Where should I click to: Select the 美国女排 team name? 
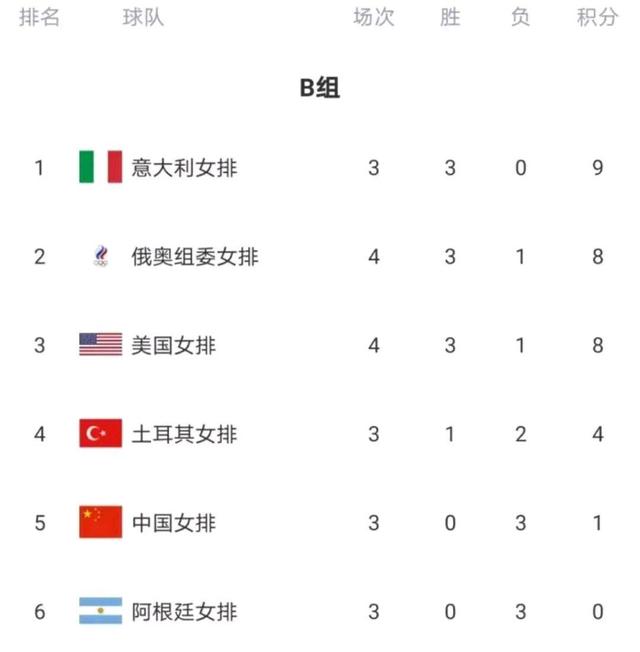tap(173, 346)
